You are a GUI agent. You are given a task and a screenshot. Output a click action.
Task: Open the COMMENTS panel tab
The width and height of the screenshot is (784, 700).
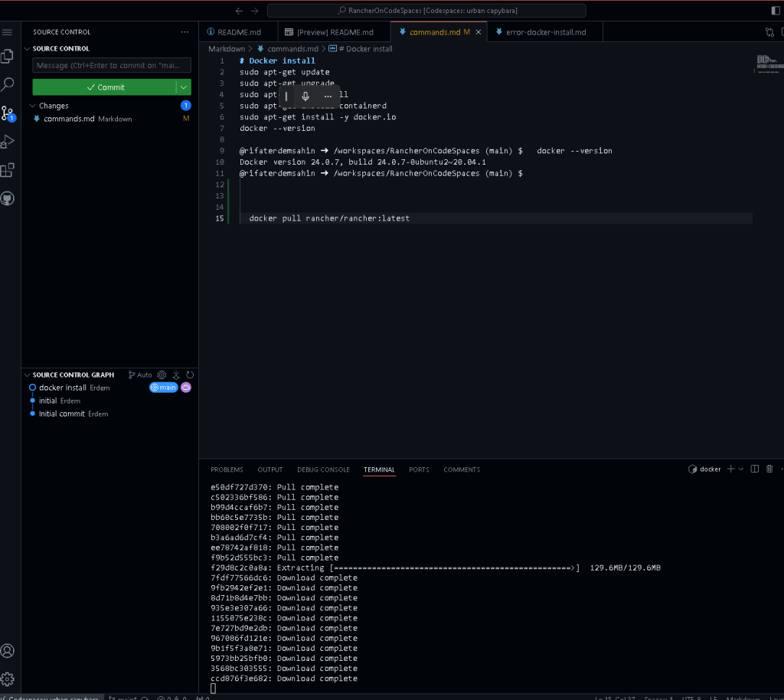click(x=462, y=469)
